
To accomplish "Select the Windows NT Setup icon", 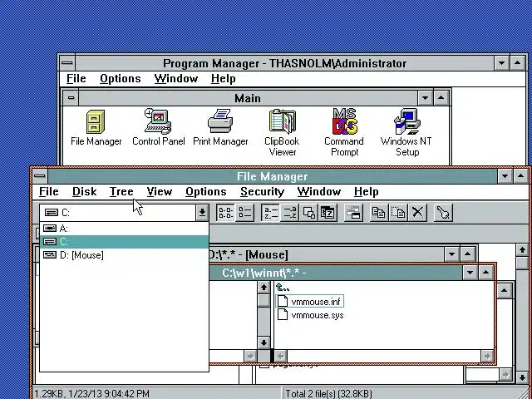I will (x=406, y=121).
